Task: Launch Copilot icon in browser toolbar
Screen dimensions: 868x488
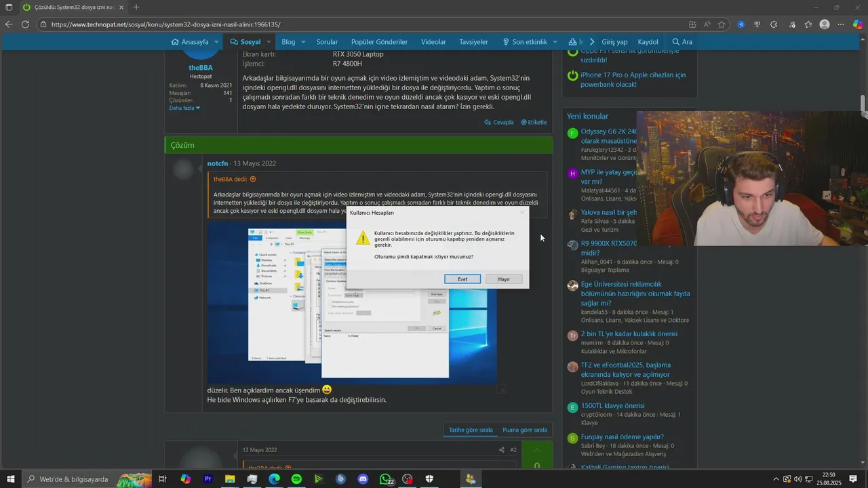Action: 858,24
